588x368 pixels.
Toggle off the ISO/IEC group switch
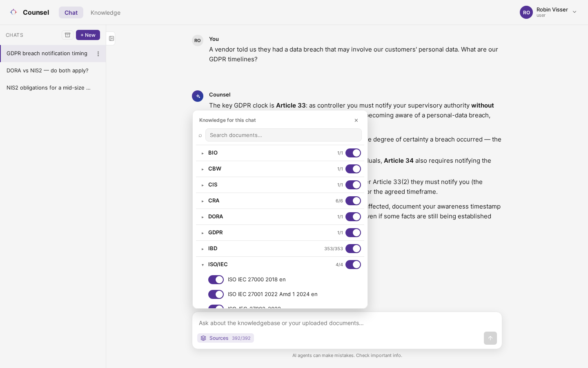(353, 265)
